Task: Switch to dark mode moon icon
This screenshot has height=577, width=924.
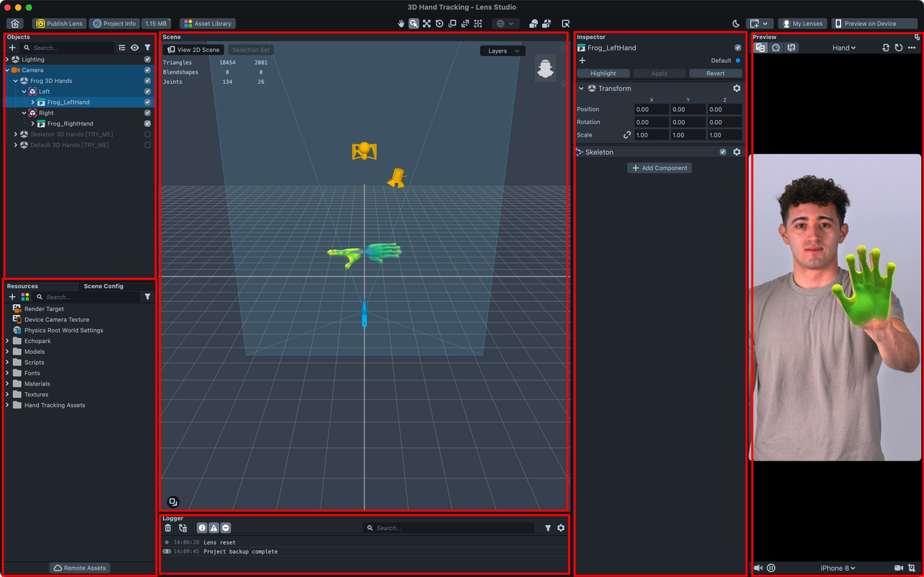Action: (x=736, y=24)
